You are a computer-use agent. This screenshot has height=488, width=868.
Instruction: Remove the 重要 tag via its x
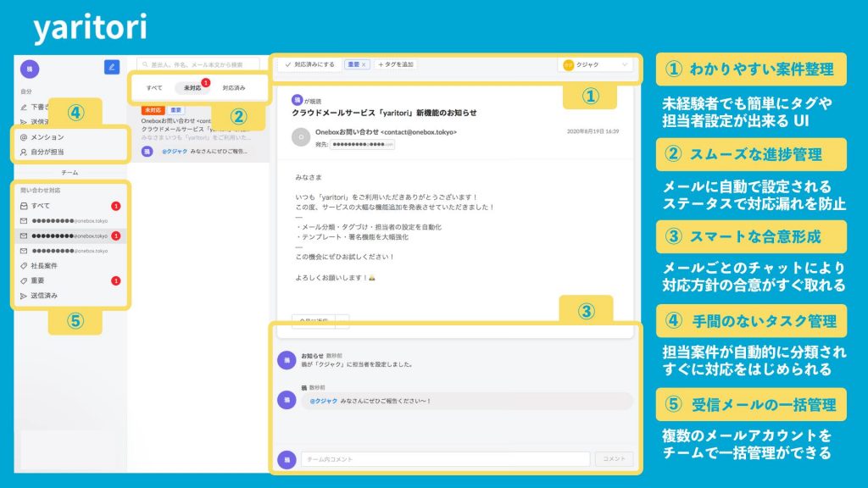pyautogui.click(x=364, y=64)
